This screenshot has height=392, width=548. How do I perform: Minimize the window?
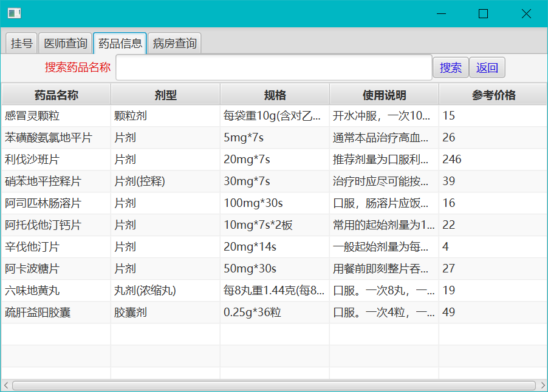pos(442,13)
